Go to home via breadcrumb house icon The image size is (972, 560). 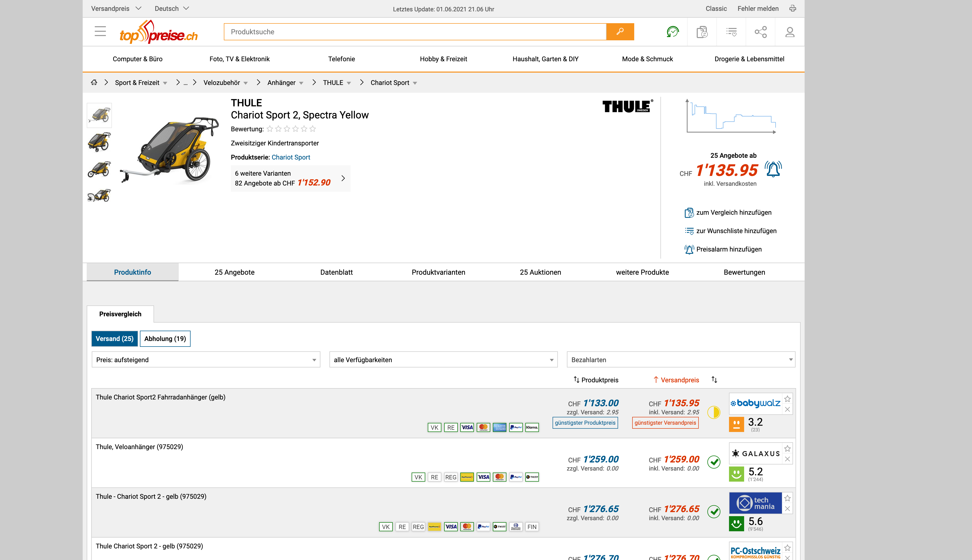[x=94, y=82]
